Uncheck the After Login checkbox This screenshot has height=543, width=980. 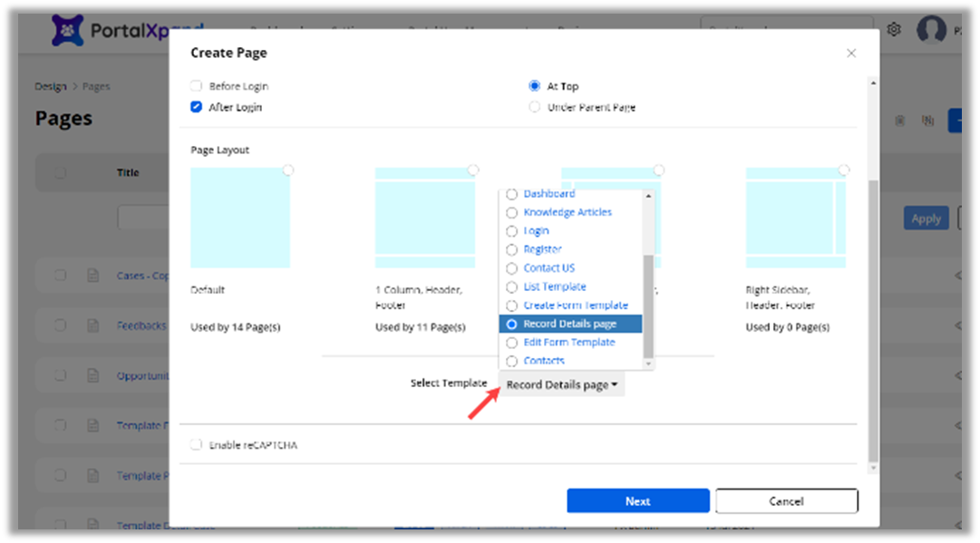tap(196, 107)
